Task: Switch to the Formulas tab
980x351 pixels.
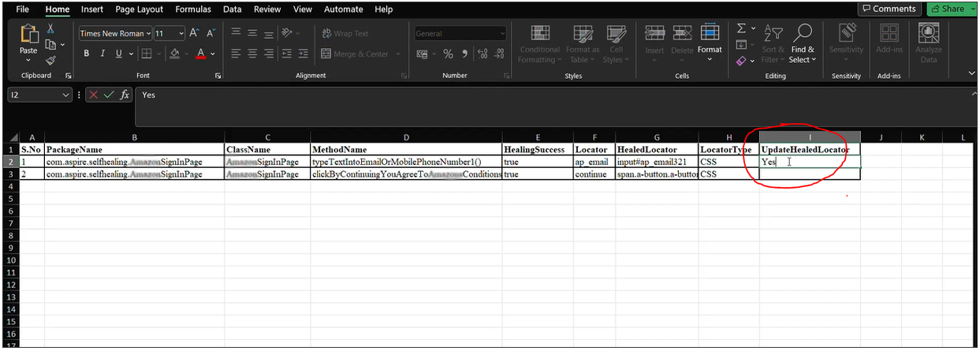Action: [193, 9]
